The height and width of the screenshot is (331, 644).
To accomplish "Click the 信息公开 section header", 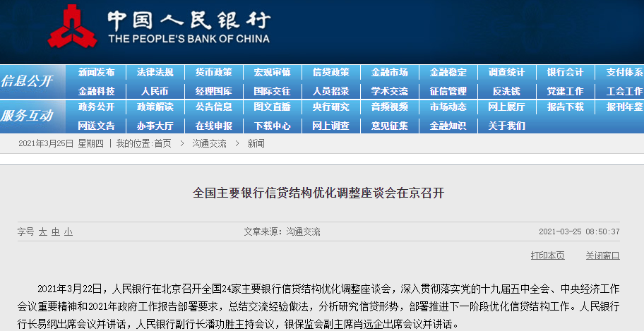I will [x=27, y=81].
